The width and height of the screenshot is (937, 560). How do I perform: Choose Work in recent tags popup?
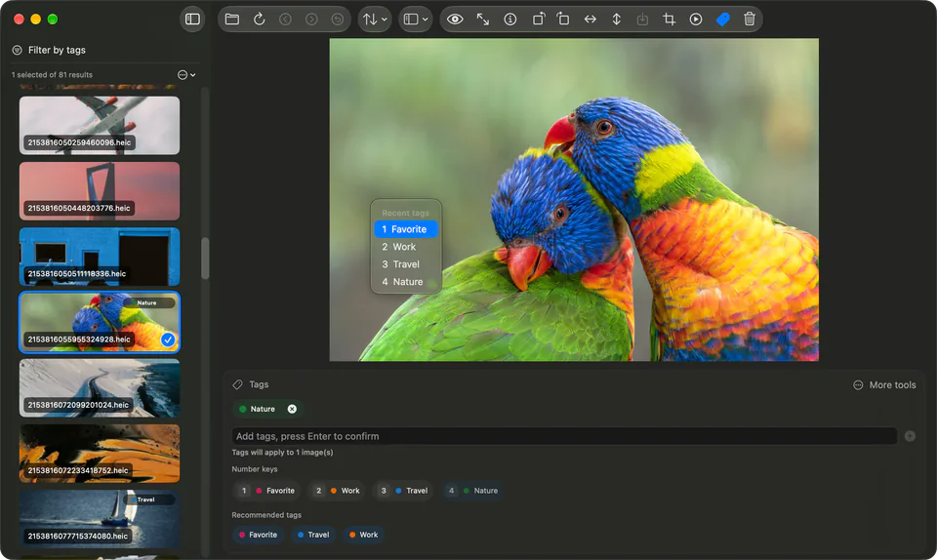(406, 247)
